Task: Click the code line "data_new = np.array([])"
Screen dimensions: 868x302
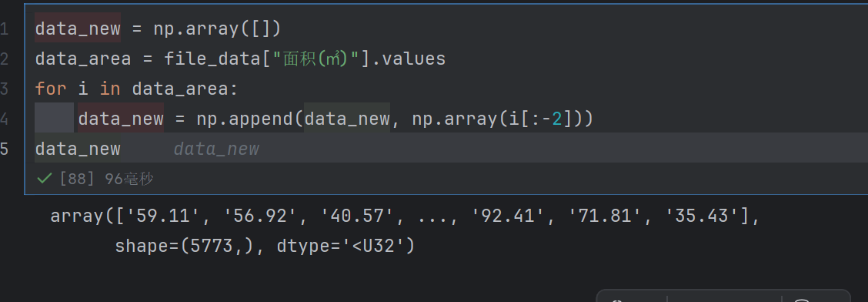Action: (x=159, y=29)
